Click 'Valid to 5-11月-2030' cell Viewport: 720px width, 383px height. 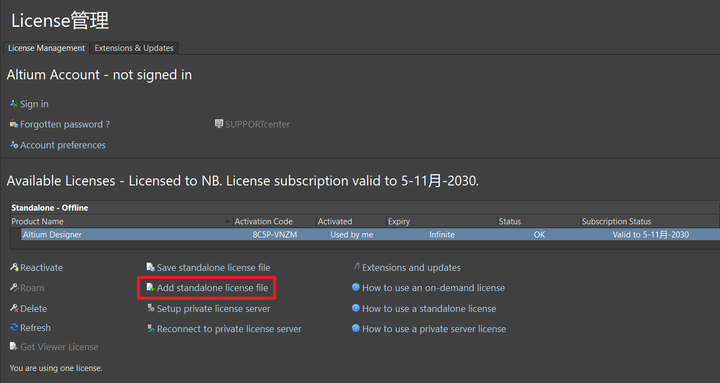pyautogui.click(x=650, y=235)
